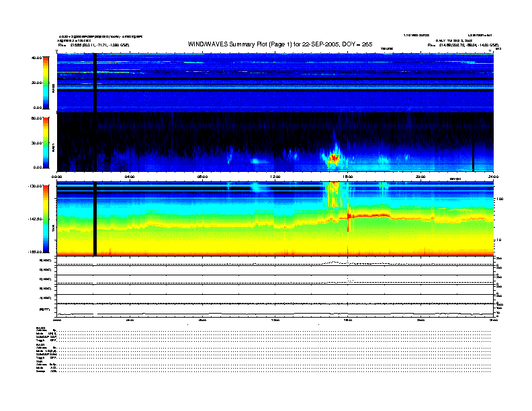Click the rotated RAD1 axis label
This screenshot has width=532, height=411.
point(53,147)
